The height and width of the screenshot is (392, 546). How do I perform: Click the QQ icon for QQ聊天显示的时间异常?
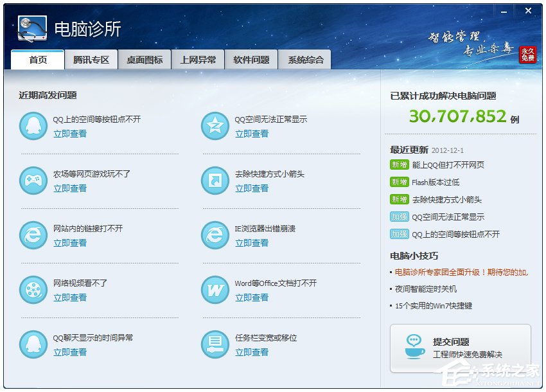pos(33,344)
